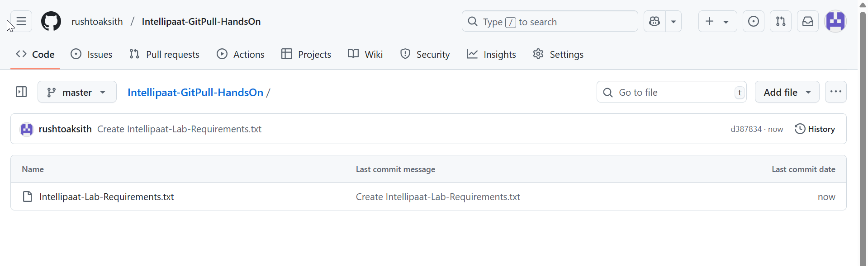
Task: Expand the file tree side panel
Action: click(x=21, y=92)
